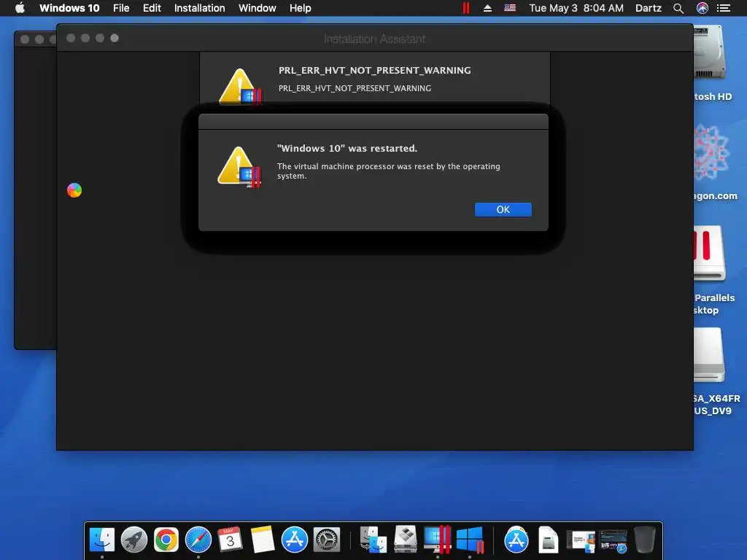Launch Safari from the Dock

[x=198, y=540]
